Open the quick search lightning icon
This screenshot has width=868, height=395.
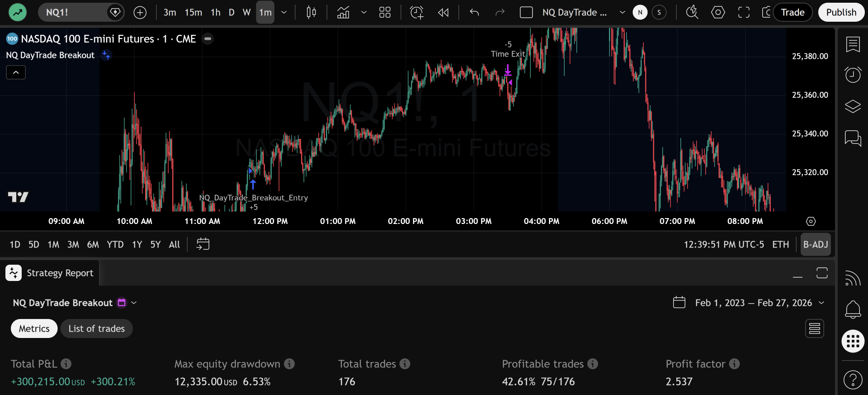click(x=692, y=12)
